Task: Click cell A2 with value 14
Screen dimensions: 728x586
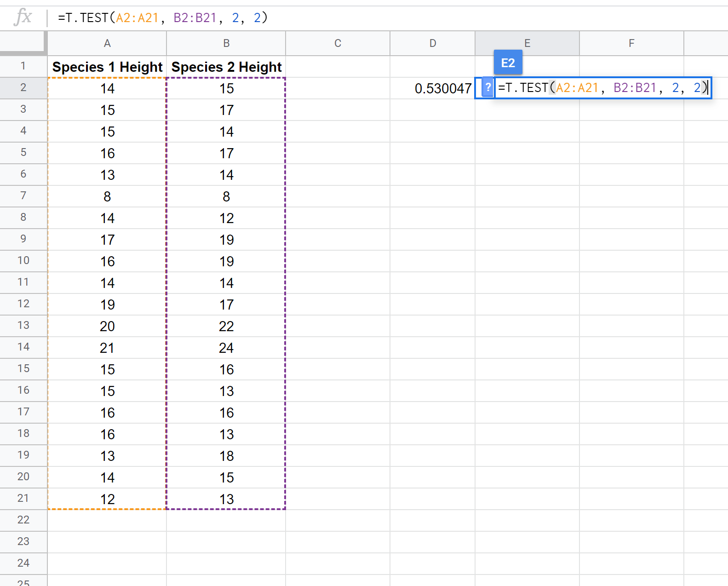Action: tap(107, 88)
